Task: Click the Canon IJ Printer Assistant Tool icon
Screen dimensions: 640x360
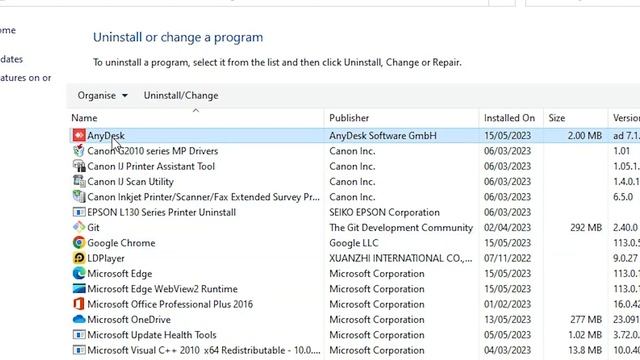Action: coord(79,166)
